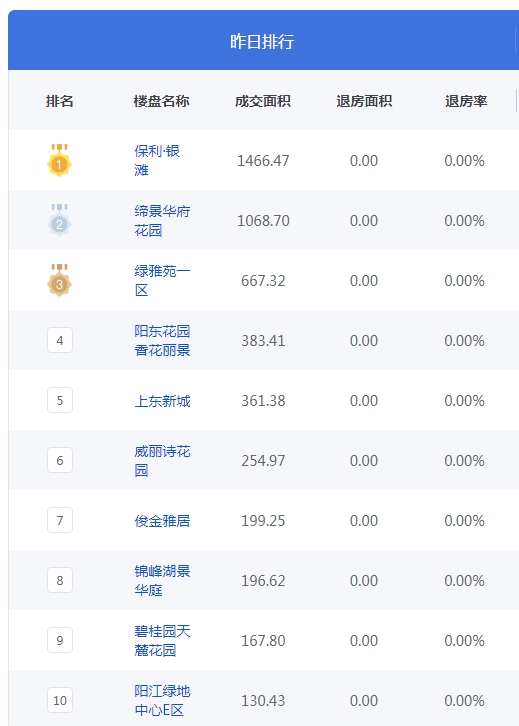Click the 退房率 column header
This screenshot has height=726, width=519.
pyautogui.click(x=466, y=101)
